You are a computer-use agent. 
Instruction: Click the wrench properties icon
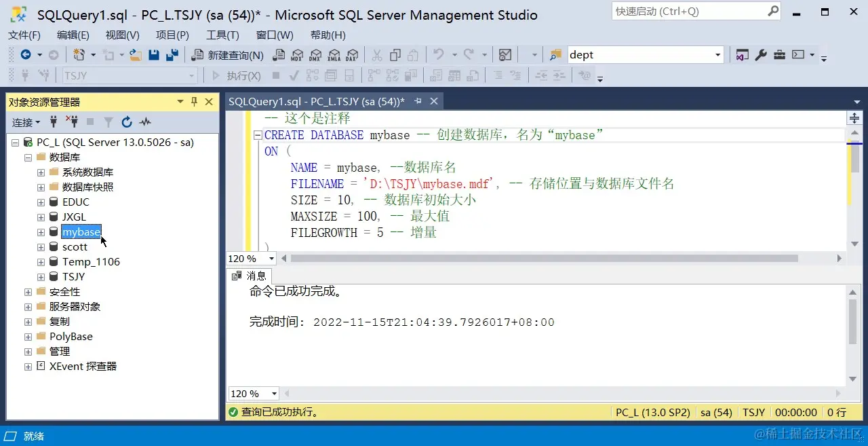(x=761, y=55)
